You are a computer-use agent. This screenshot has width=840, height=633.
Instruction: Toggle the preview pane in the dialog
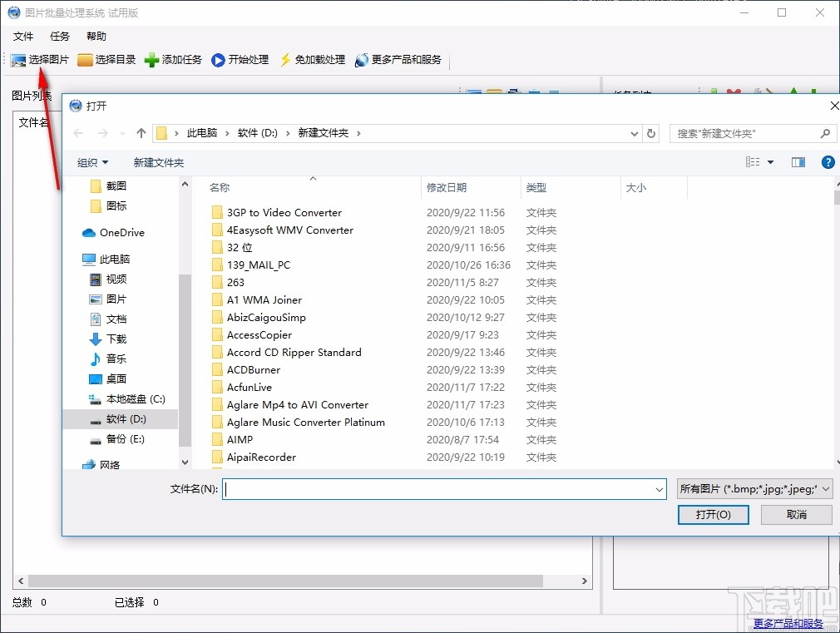coord(798,162)
